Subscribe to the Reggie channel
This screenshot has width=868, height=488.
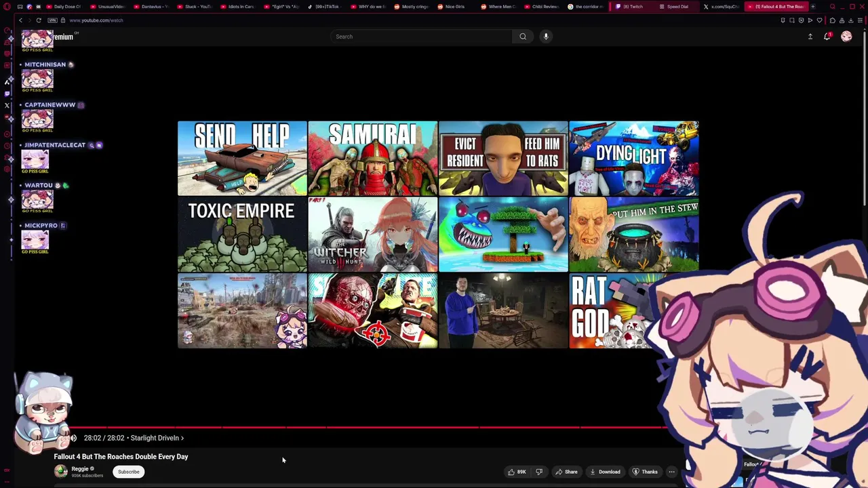[x=128, y=472]
